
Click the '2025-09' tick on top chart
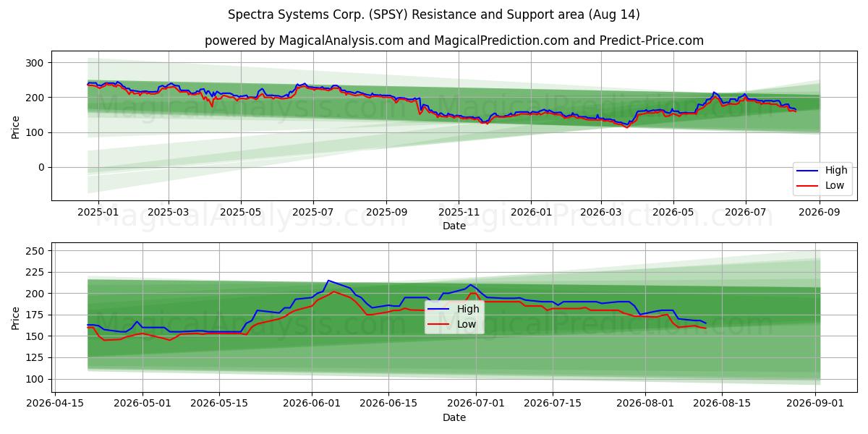coord(386,213)
